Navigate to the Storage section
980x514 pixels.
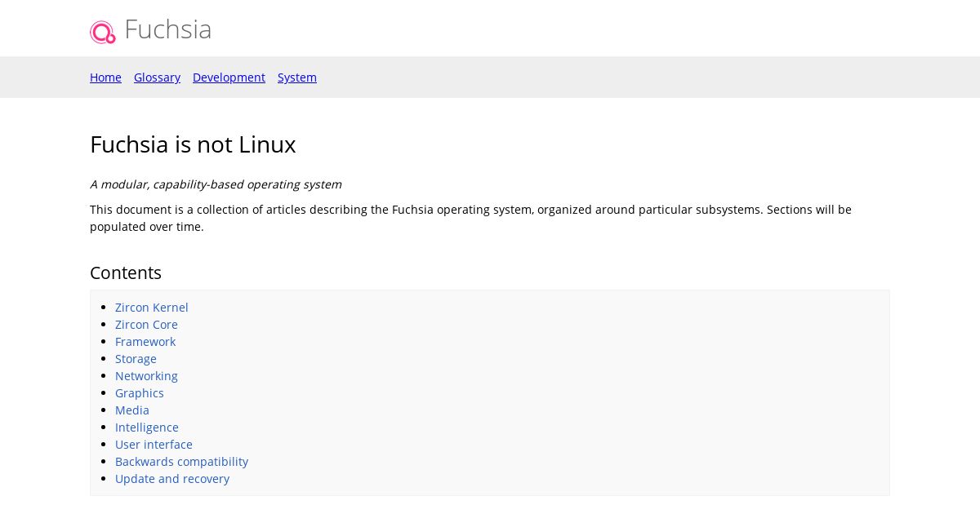pos(136,359)
